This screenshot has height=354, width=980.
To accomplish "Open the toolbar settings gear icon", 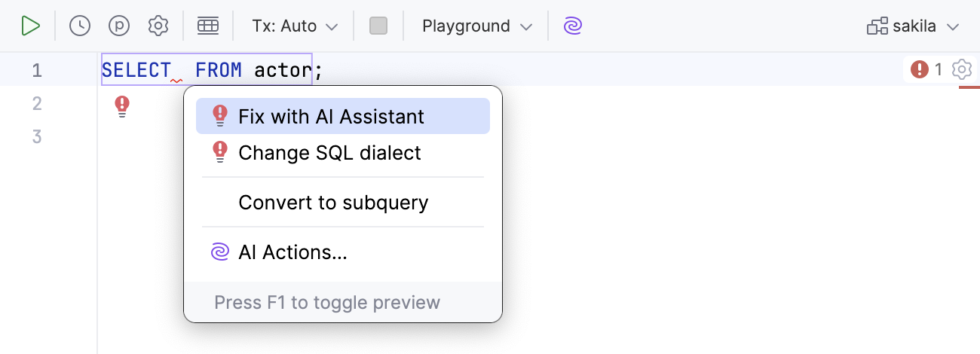I will pyautogui.click(x=158, y=26).
